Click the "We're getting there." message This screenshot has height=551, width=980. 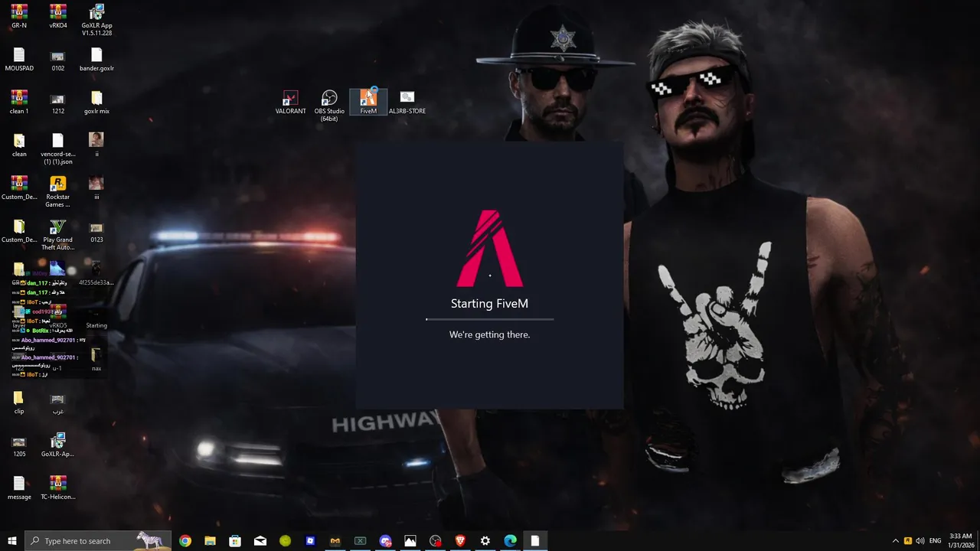tap(490, 334)
